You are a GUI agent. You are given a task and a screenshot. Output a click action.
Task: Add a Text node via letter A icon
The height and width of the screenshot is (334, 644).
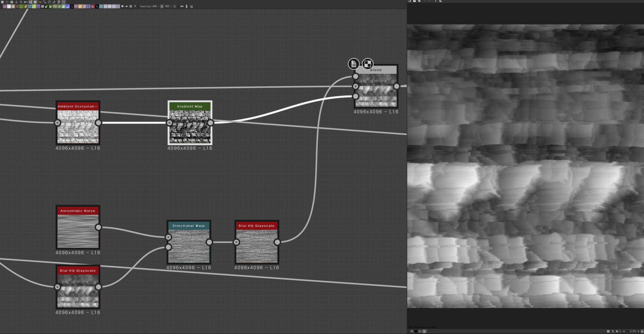click(x=84, y=6)
